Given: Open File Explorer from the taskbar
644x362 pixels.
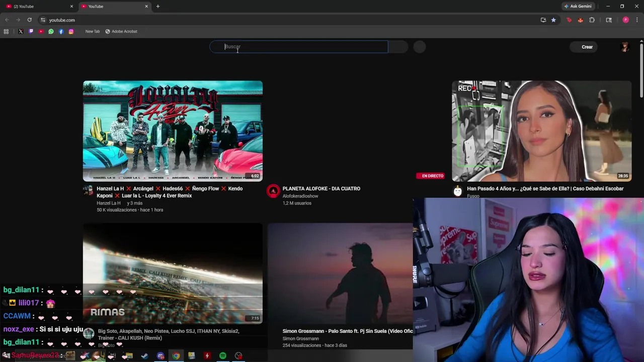Looking at the screenshot, I should pos(129,356).
